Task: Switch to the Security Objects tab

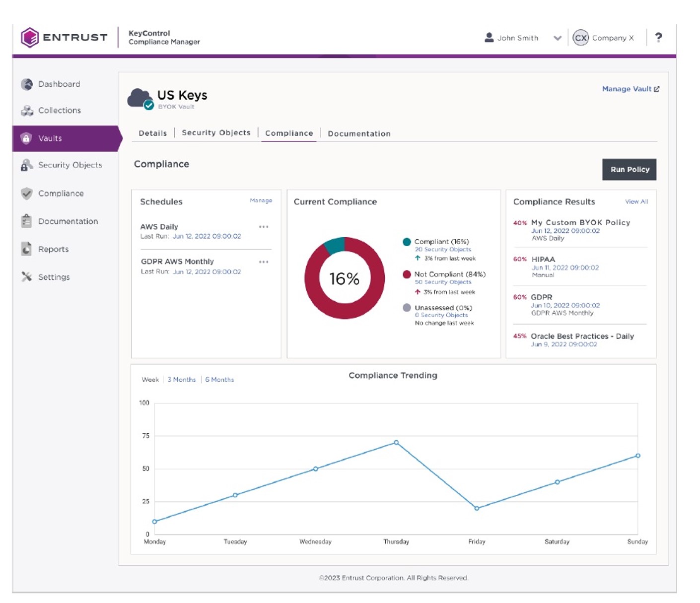Action: tap(216, 133)
